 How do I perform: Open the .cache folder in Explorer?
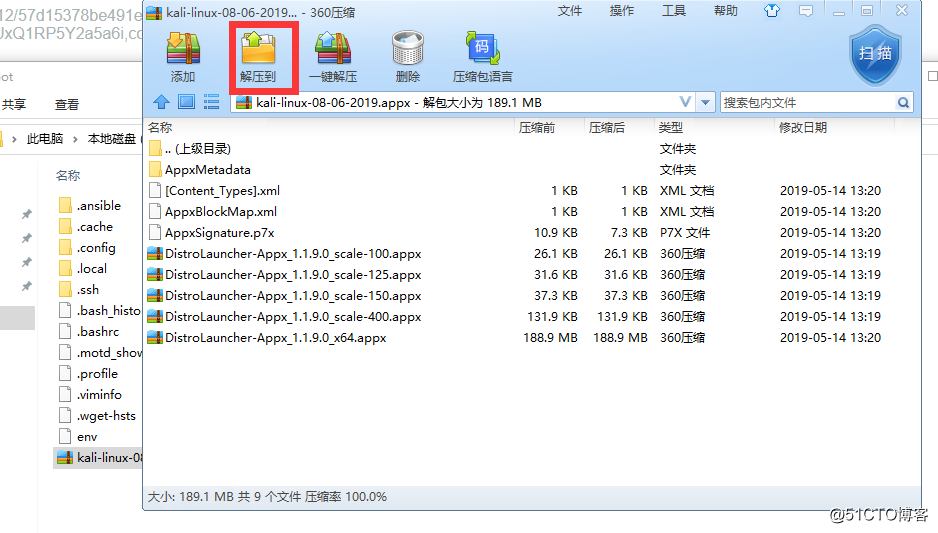click(x=86, y=226)
